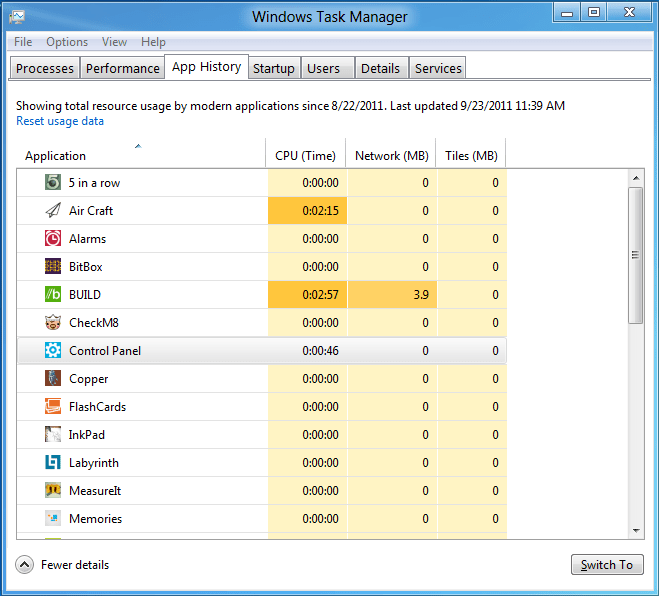Screen dimensions: 659x596
Task: Click the Air Craft paper plane icon
Action: pyautogui.click(x=53, y=210)
